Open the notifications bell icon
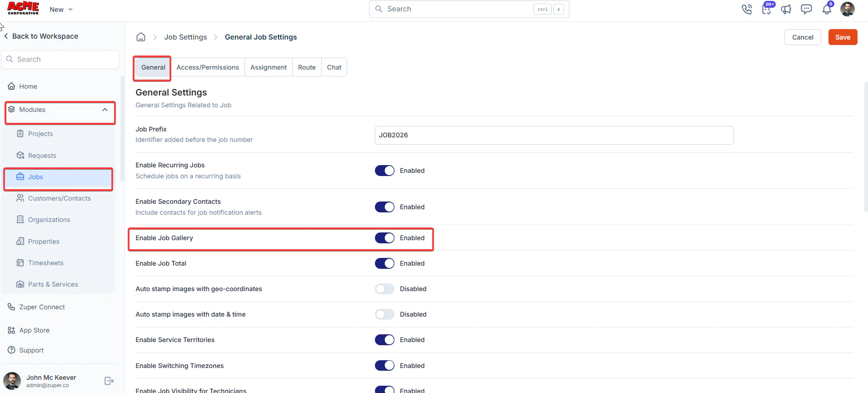 coord(827,9)
